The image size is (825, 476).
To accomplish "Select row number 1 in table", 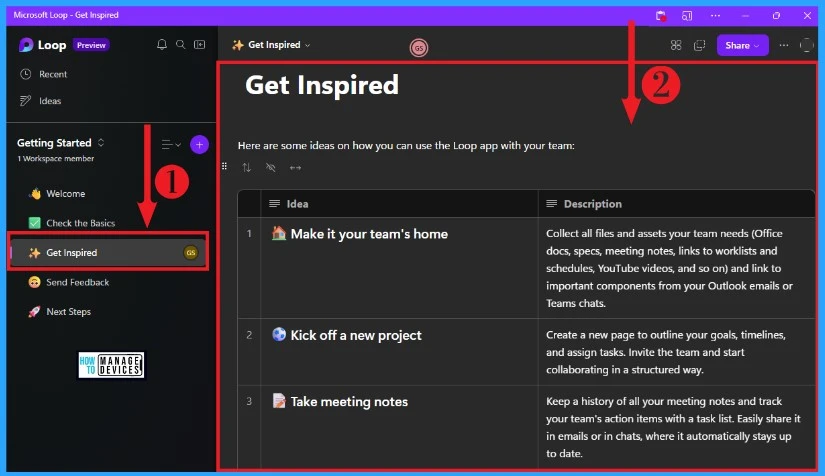I will [x=249, y=234].
